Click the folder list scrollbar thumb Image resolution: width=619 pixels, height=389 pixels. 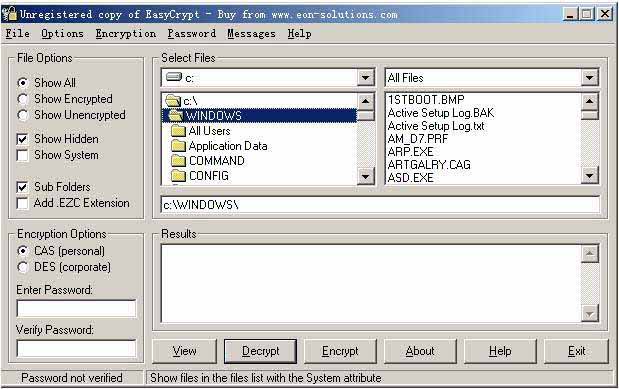366,115
